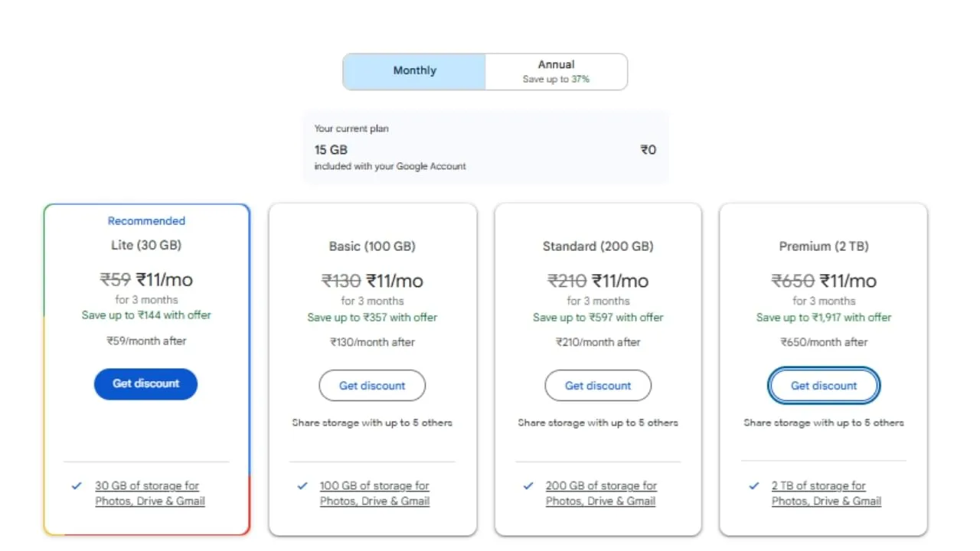Click the checkmark beside 100 GB storage feature
The width and height of the screenshot is (980, 551).
(302, 485)
